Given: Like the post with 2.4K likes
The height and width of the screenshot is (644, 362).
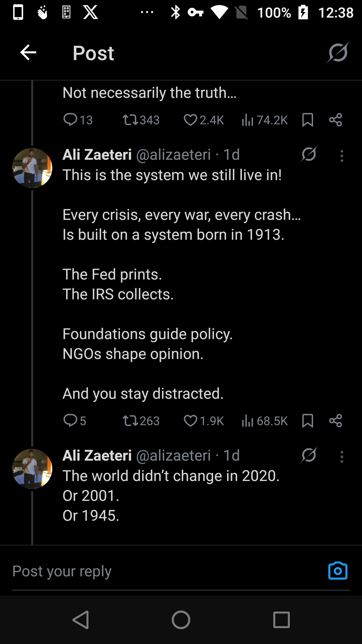Looking at the screenshot, I should click(204, 120).
